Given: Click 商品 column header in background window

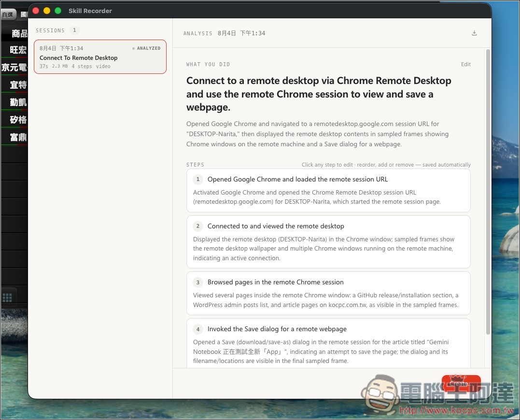Looking at the screenshot, I should click(x=19, y=33).
